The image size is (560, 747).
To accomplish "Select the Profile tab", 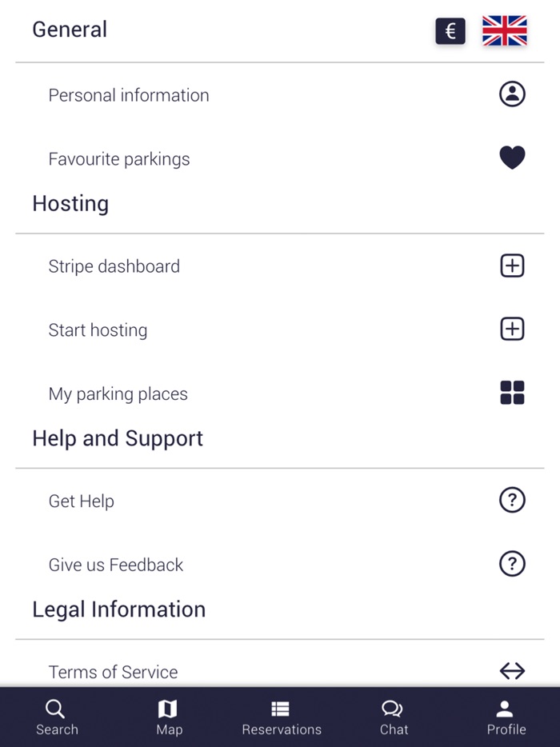I will [x=506, y=717].
